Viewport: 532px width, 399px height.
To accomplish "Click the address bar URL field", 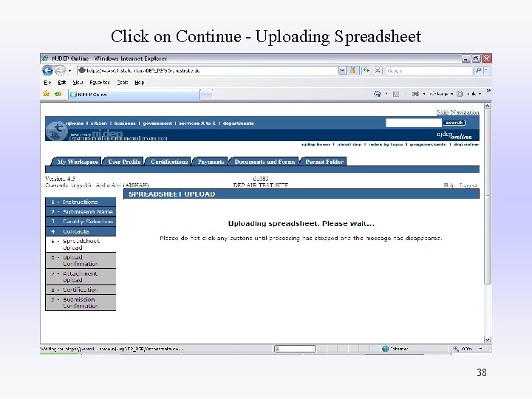I will tap(207, 70).
